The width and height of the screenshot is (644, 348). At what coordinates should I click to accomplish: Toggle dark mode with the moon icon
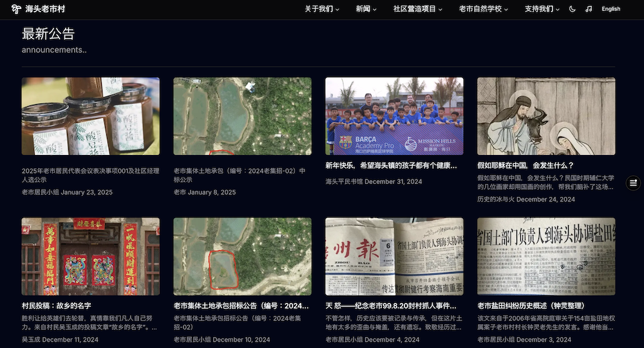click(572, 9)
